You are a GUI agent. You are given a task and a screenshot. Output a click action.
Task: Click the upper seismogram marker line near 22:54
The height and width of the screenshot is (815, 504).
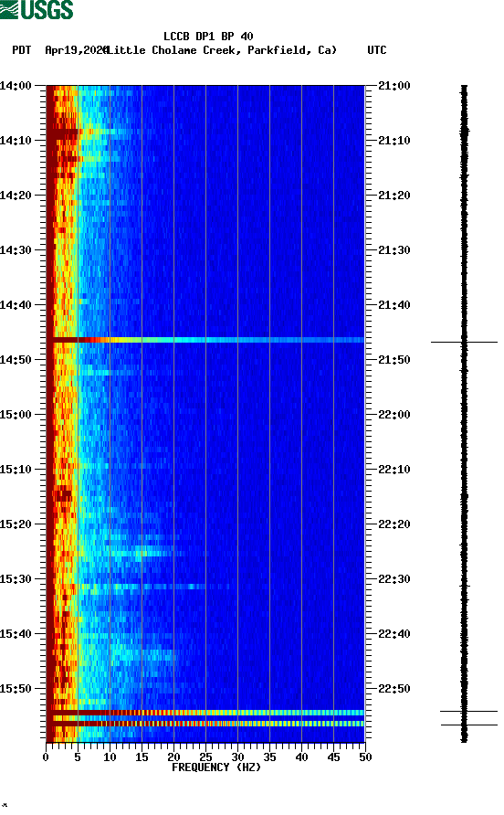pos(468,711)
